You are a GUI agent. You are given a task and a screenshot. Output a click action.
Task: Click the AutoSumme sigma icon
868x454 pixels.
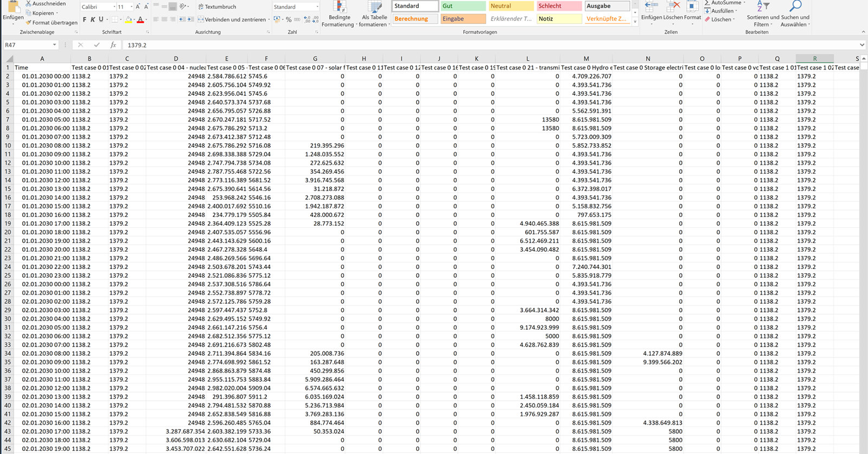pos(707,3)
